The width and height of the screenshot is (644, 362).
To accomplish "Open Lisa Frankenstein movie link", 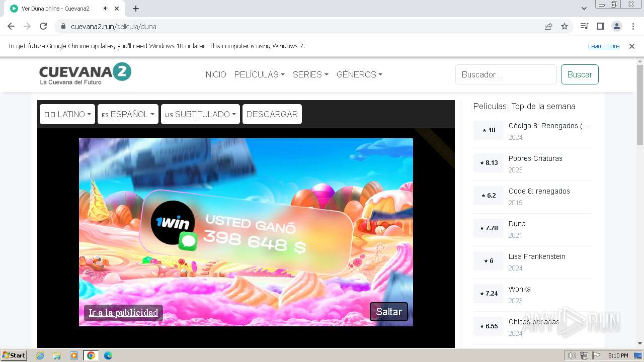I will point(537,256).
